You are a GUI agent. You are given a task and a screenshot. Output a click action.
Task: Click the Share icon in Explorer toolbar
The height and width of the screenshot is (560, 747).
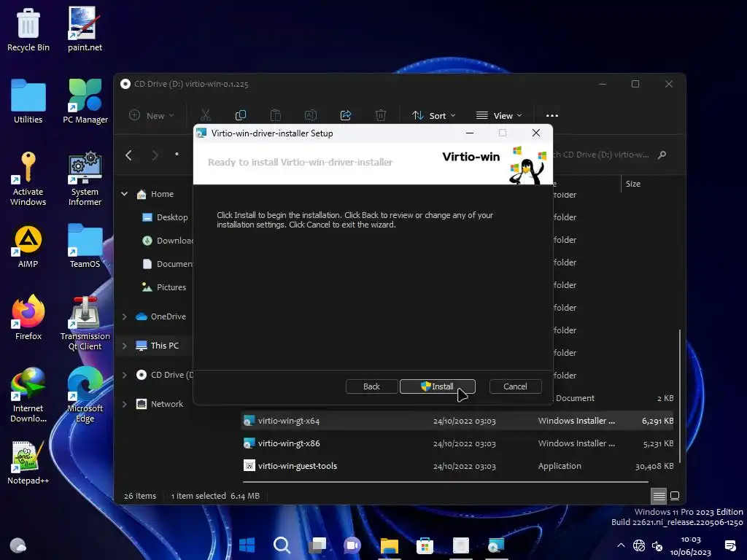345,115
